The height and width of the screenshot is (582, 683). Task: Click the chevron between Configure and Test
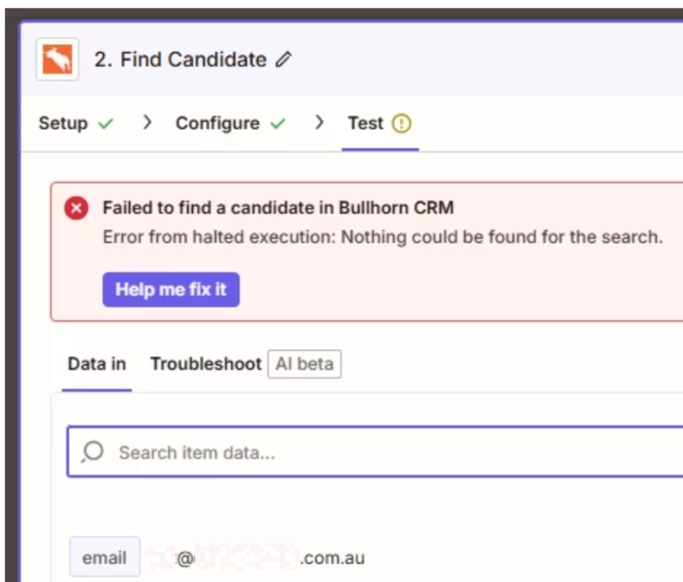[320, 123]
